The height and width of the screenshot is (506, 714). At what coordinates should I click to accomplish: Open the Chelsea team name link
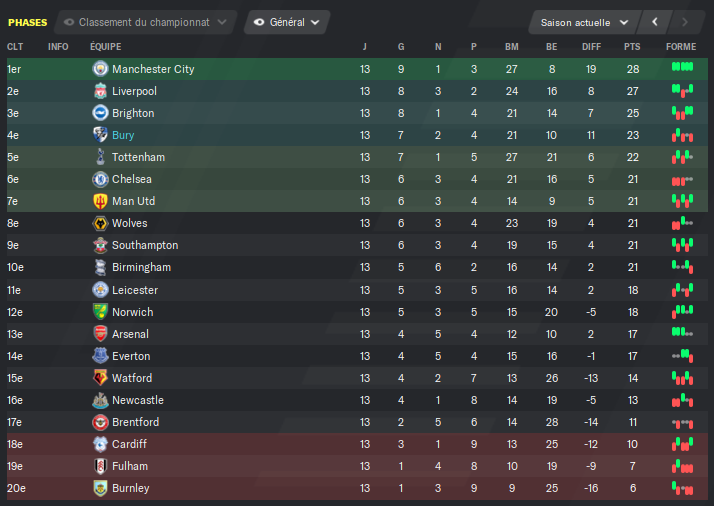tap(132, 179)
